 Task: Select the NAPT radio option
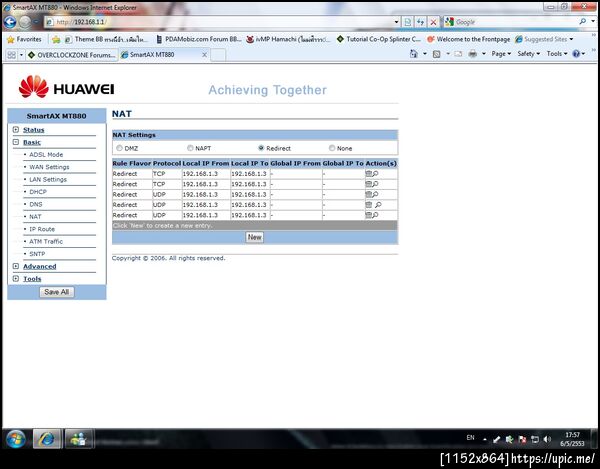click(x=190, y=148)
